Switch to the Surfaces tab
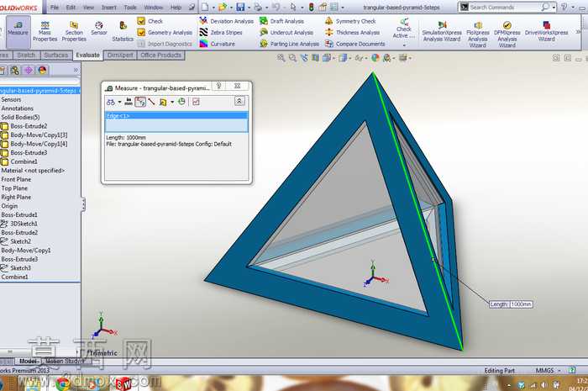The height and width of the screenshot is (391, 588). (x=56, y=55)
